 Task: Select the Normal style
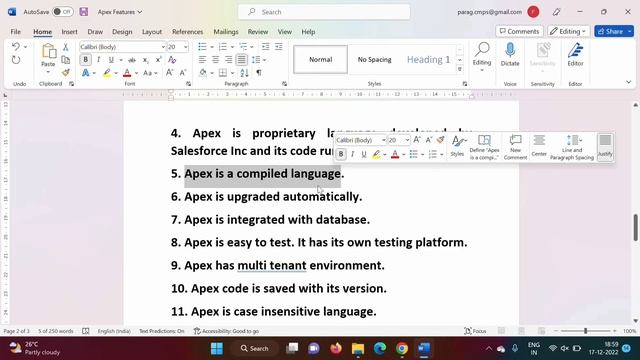[320, 60]
